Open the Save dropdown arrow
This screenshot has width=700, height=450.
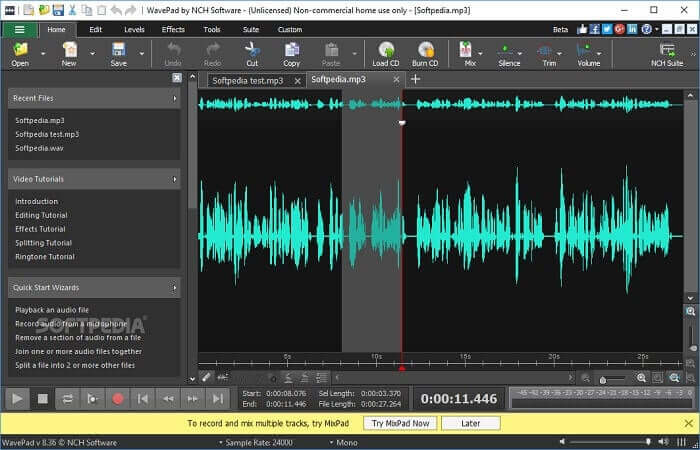(141, 53)
